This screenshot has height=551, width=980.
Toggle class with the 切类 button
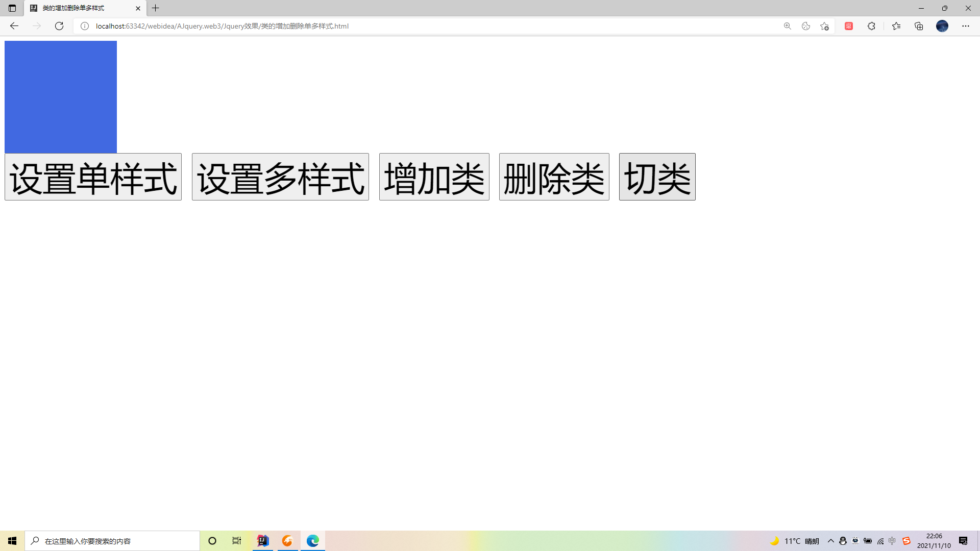pos(657,177)
